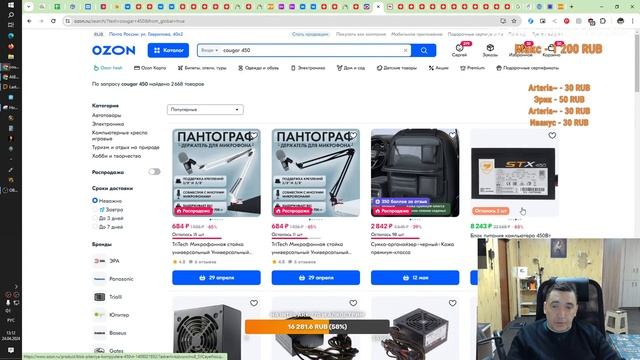Viewport: 640px width, 360px height.
Task: Open the Везде search scope dropdown
Action: 210,50
